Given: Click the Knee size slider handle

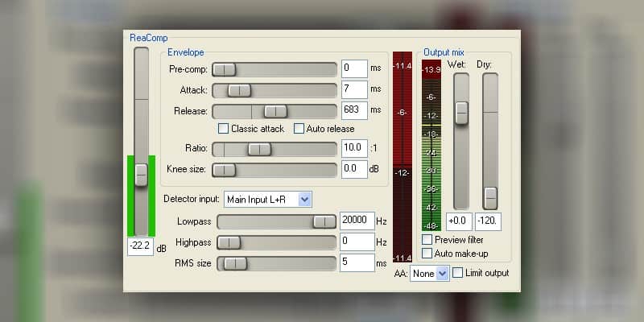Looking at the screenshot, I should click(224, 170).
